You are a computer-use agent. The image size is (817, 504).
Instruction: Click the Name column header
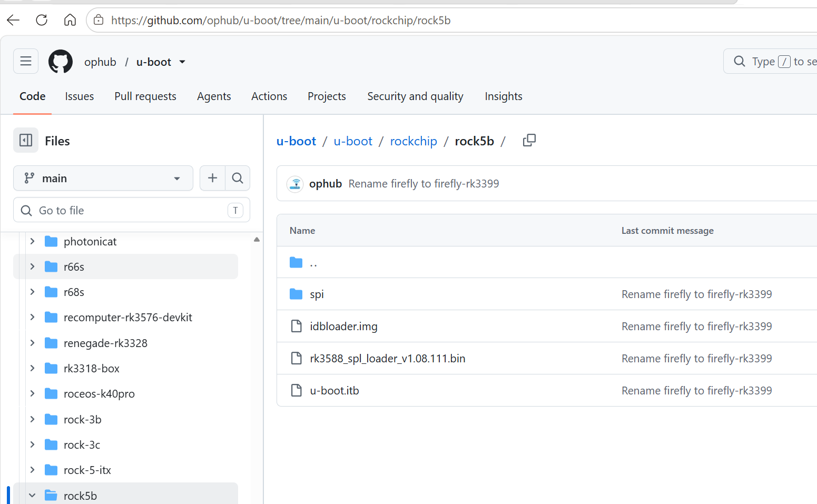click(x=302, y=231)
